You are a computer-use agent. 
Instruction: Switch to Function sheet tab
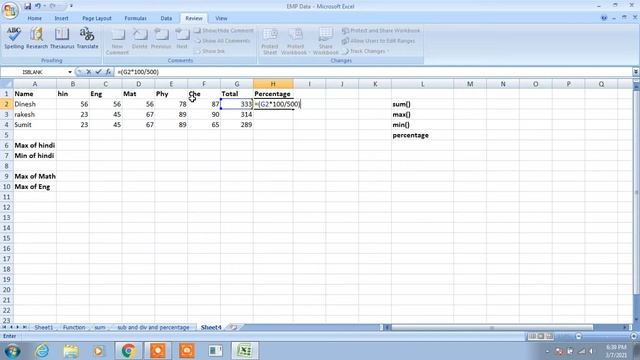pyautogui.click(x=74, y=327)
